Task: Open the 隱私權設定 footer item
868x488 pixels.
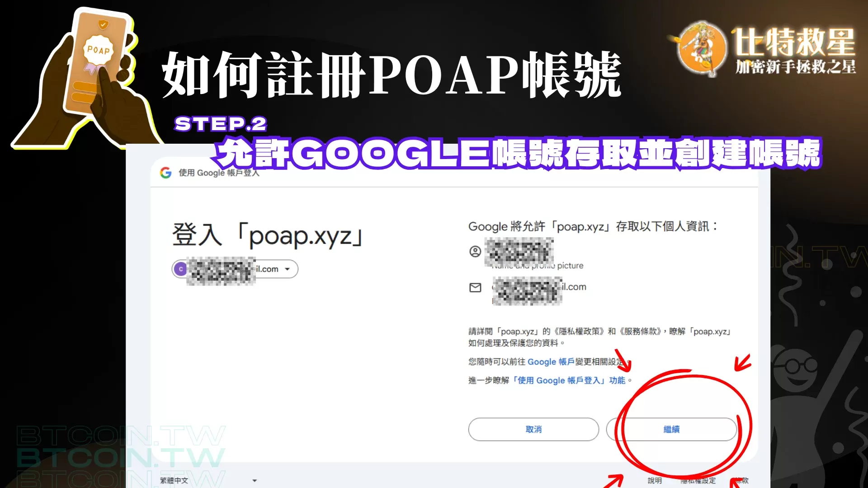Action: pos(698,480)
